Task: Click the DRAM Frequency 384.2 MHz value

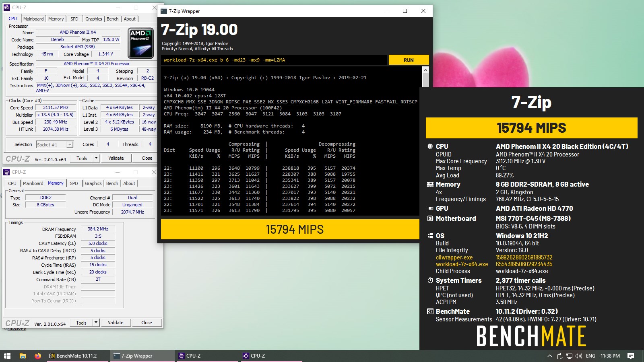Action: [x=98, y=229]
